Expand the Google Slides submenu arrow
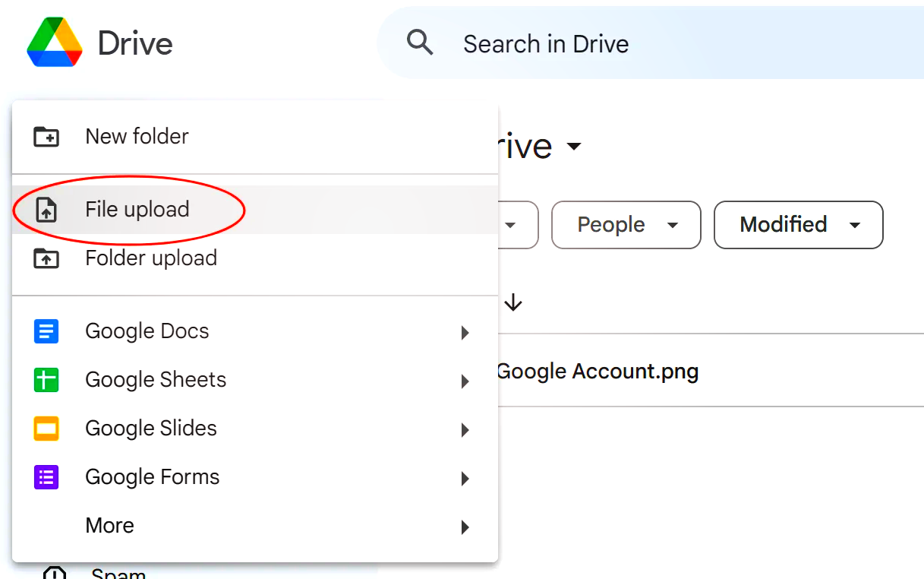The height and width of the screenshot is (579, 924). (x=465, y=429)
